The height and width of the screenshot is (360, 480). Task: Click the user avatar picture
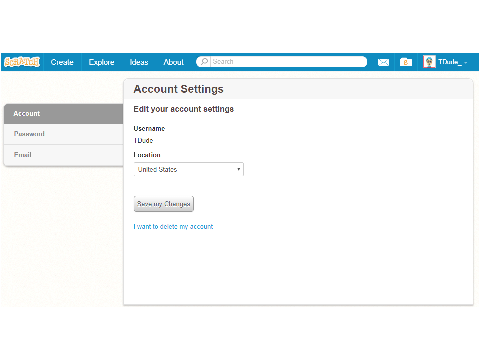[429, 62]
